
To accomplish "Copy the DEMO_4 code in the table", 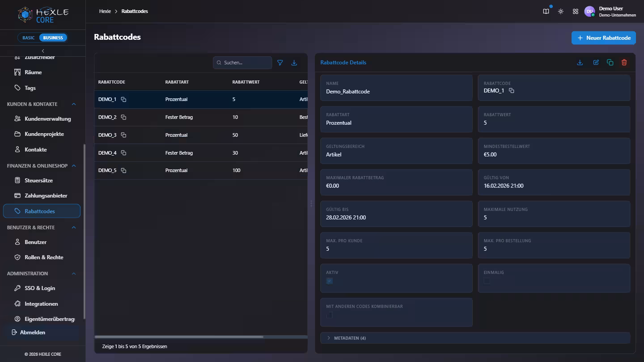I will pos(123,153).
